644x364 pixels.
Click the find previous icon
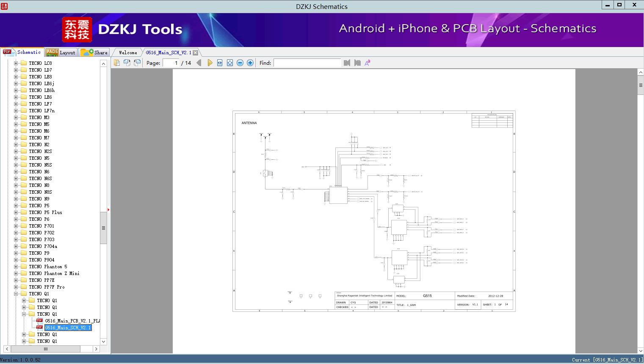click(347, 63)
